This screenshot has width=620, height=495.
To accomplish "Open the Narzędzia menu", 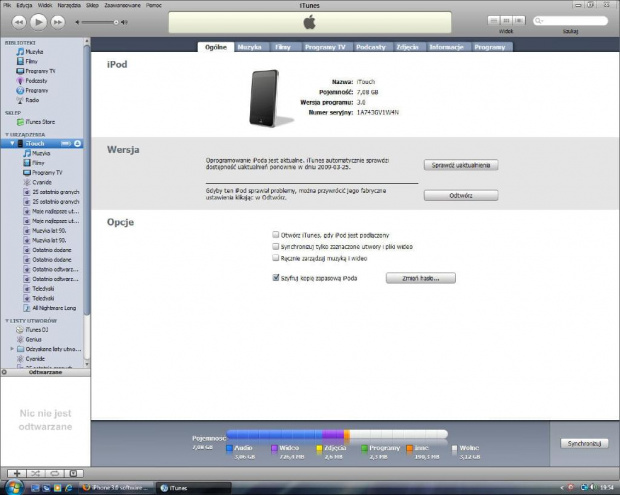I will [x=69, y=5].
